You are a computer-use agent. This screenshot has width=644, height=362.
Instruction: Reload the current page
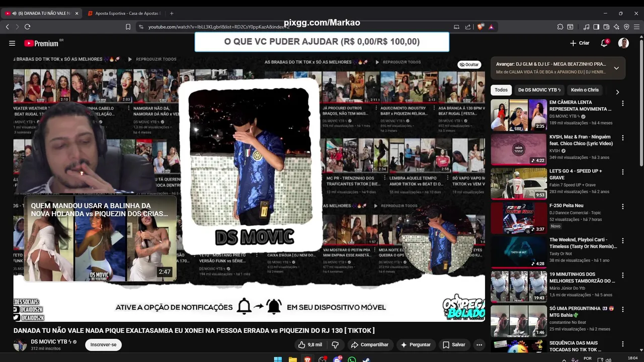pos(27,27)
